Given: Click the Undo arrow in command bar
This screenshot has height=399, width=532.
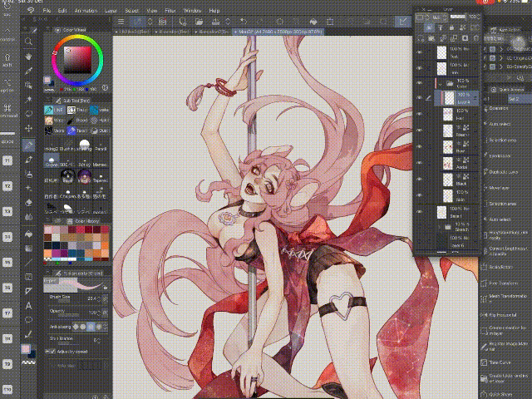Looking at the screenshot, I should point(244,22).
